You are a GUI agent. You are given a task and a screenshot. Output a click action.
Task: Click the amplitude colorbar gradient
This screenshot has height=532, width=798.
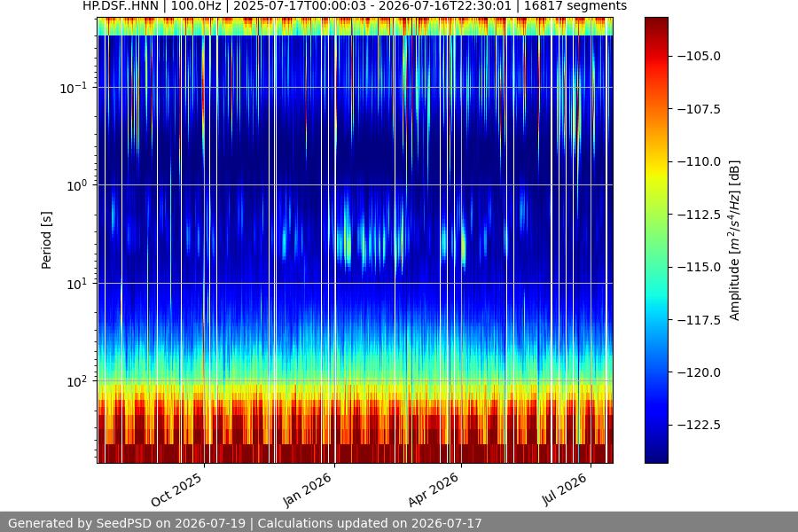pos(656,240)
